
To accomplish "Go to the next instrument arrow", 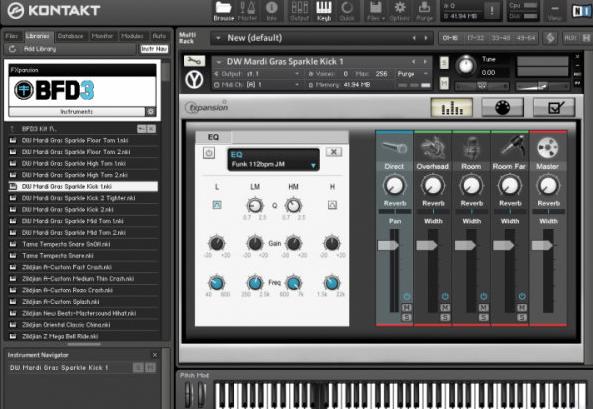I will coord(425,62).
